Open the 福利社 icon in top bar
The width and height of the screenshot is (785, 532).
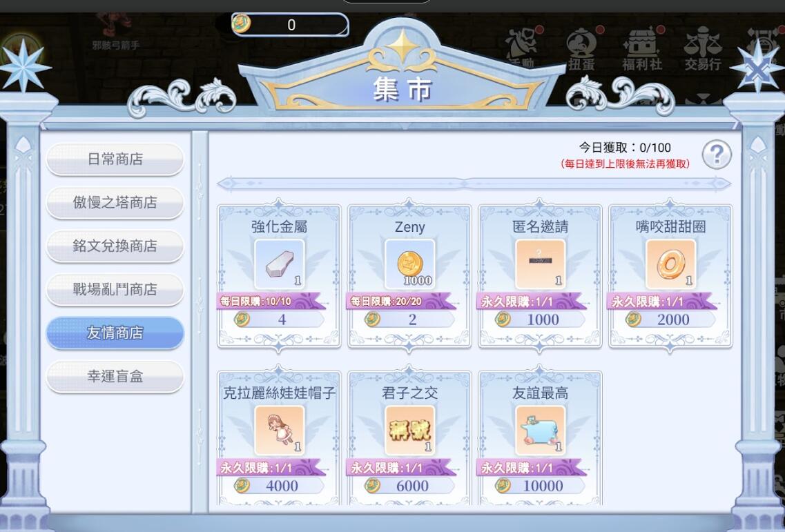pyautogui.click(x=643, y=48)
